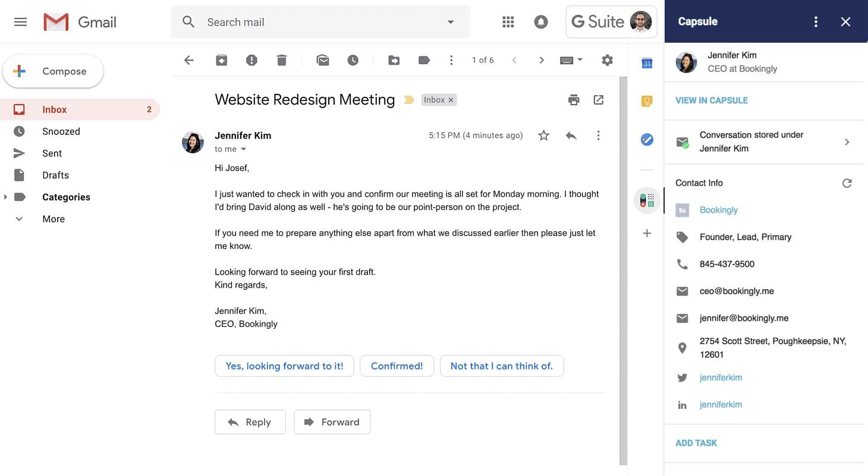The height and width of the screenshot is (476, 868).
Task: Expand the conversation stored under Jennifer Kim
Action: 847,141
